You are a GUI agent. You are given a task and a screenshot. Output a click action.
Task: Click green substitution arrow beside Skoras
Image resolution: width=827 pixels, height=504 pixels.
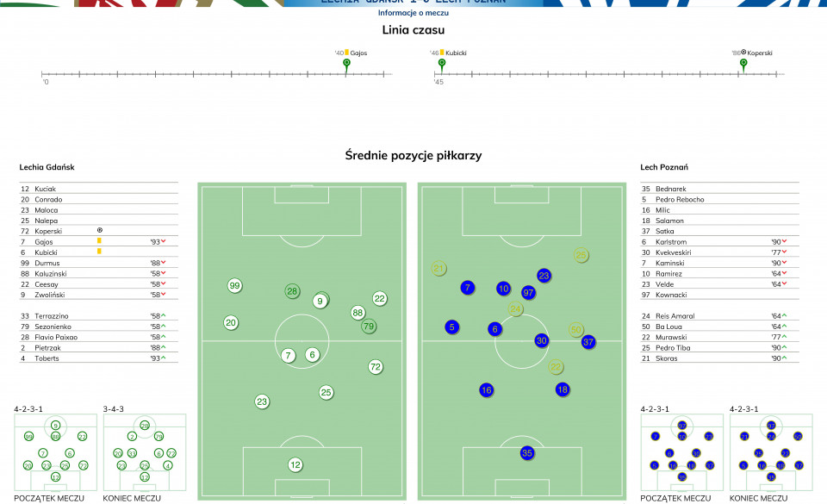(x=784, y=358)
